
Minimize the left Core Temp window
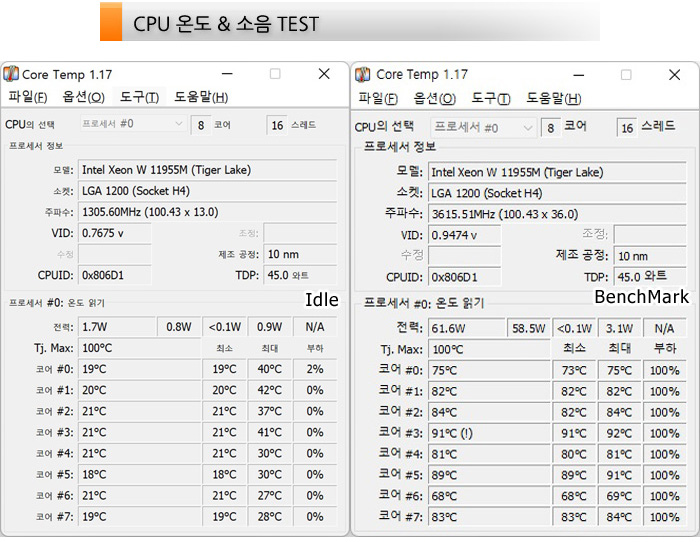(228, 74)
